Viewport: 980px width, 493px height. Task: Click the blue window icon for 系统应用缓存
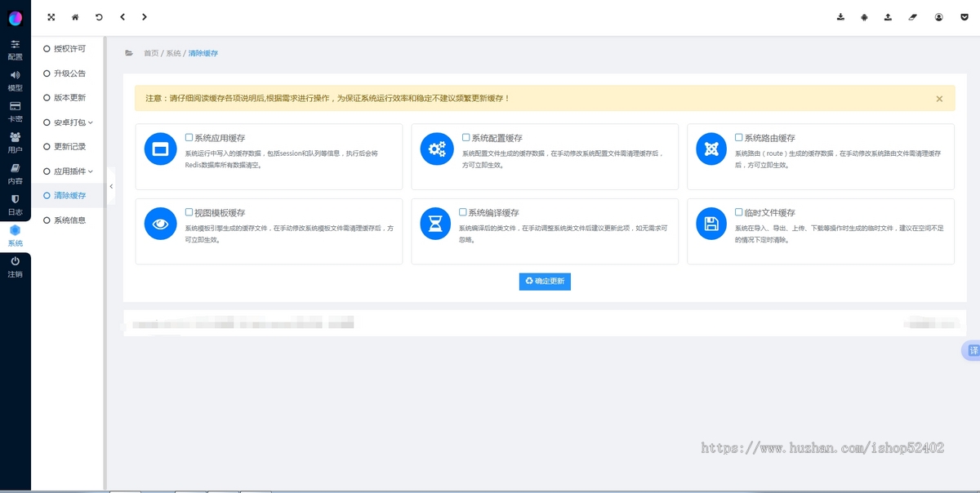pyautogui.click(x=160, y=149)
